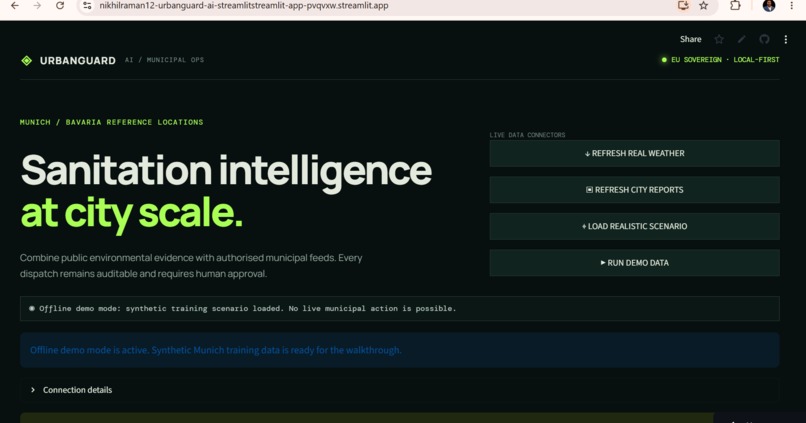Click the Streamlit Share button
Viewport: 806px width, 423px height.
(x=690, y=39)
